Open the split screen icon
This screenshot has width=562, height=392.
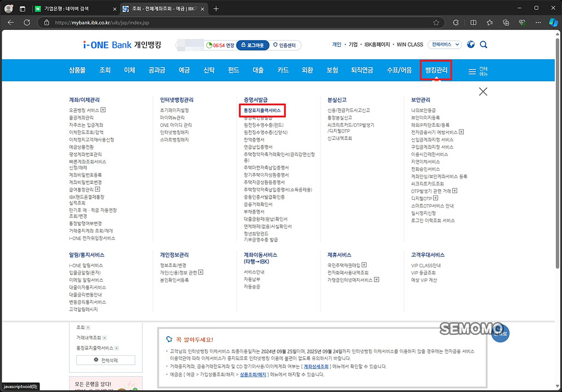pyautogui.click(x=473, y=23)
